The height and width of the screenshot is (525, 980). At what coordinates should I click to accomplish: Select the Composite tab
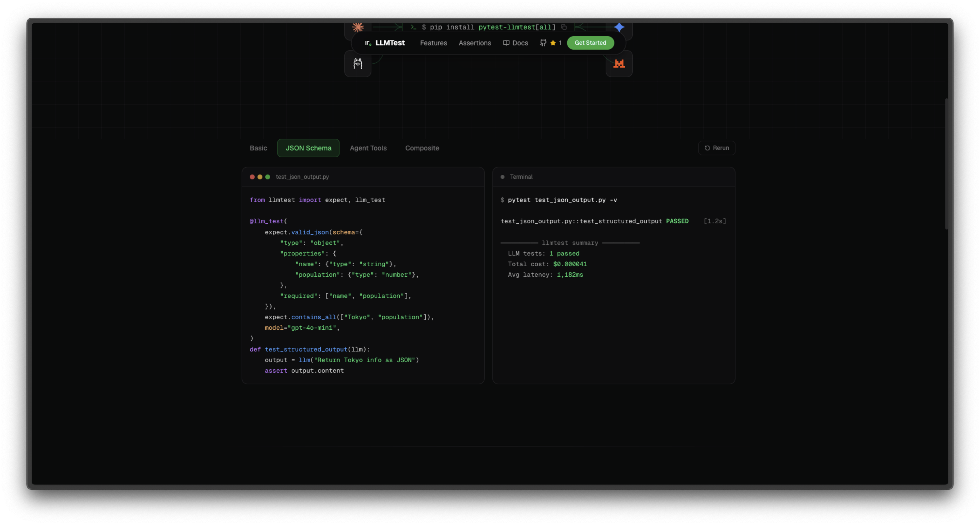pyautogui.click(x=422, y=148)
